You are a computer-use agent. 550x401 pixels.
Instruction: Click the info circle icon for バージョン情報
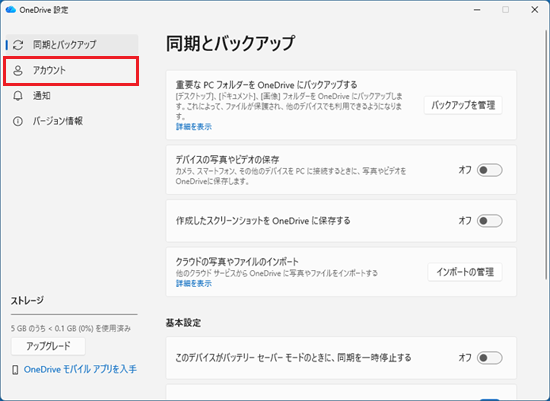pos(18,121)
